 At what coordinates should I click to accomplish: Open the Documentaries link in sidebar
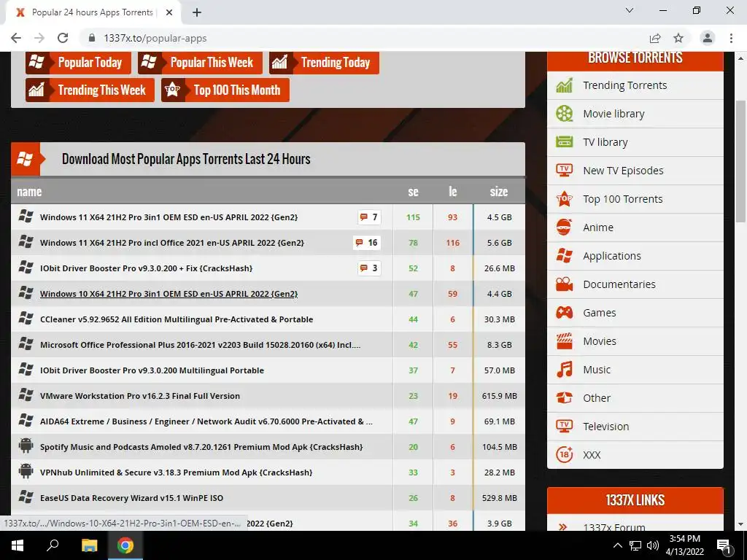619,284
